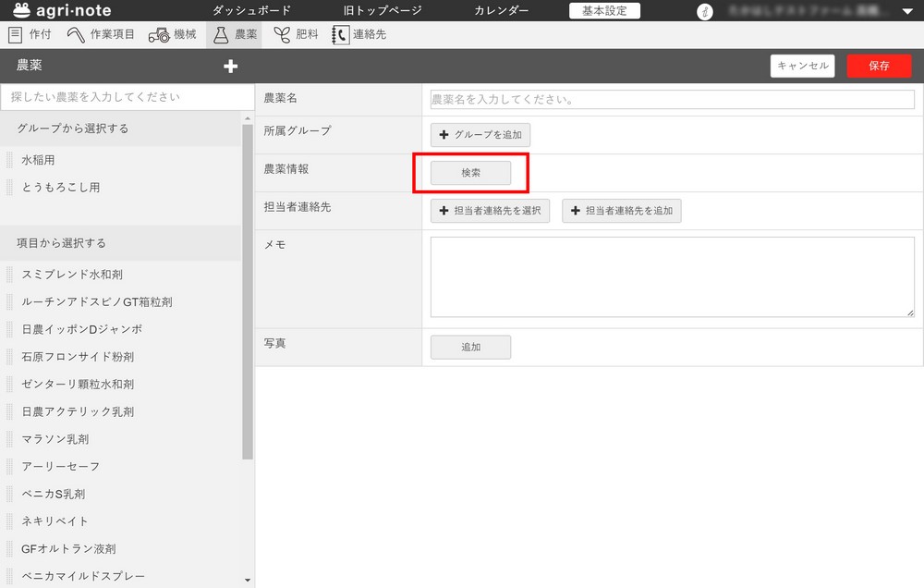Click the 検索 pesticide info button
This screenshot has width=924, height=588.
click(470, 173)
